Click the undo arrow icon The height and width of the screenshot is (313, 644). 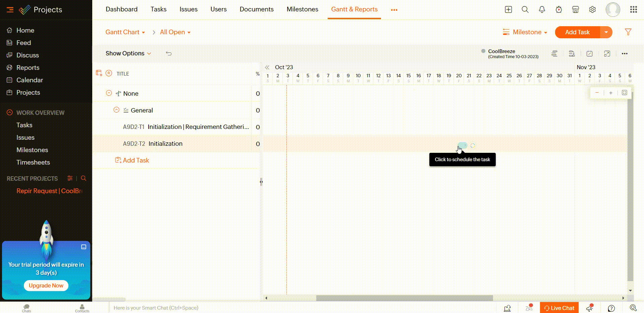(x=169, y=53)
